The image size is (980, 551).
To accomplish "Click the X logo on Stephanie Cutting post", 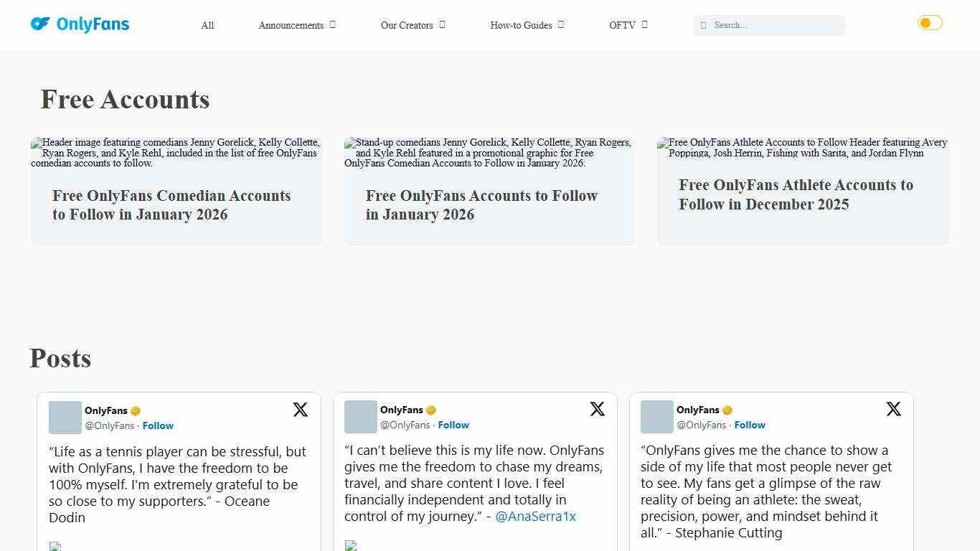I will pos(893,409).
